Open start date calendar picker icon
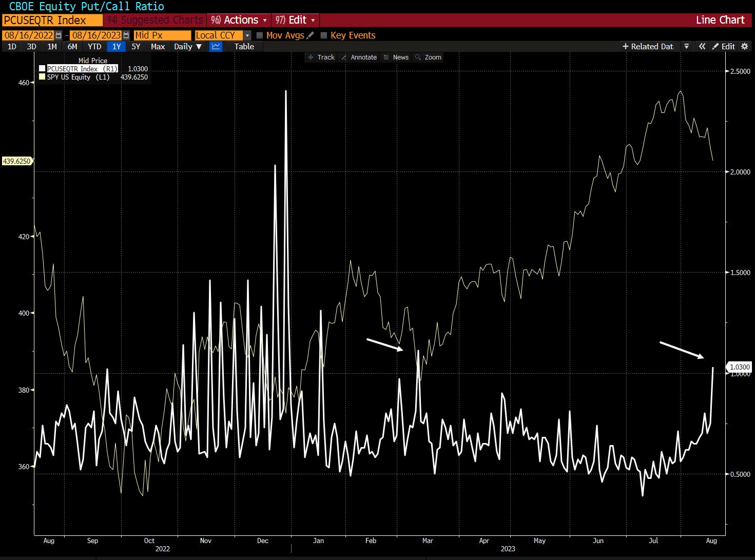Viewport: 755px width, 560px height. [59, 35]
